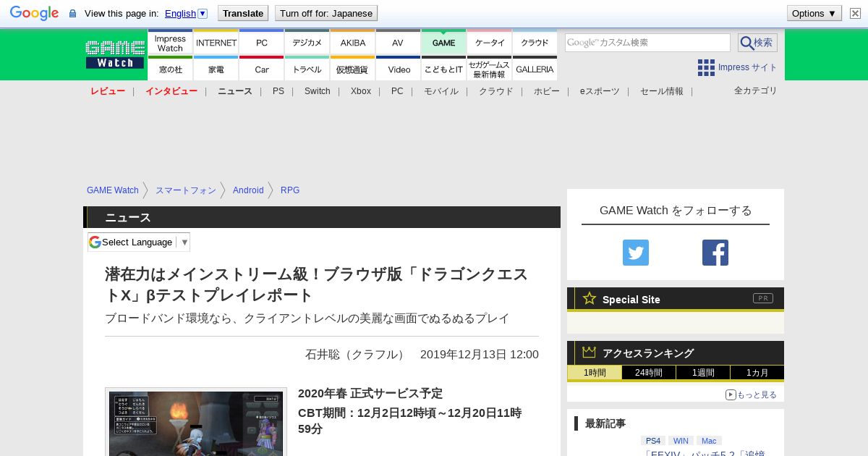Go to the インタビュー category

pyautogui.click(x=171, y=91)
